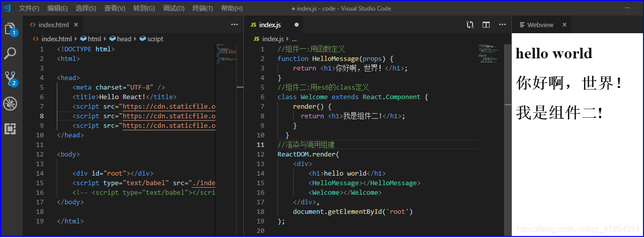The width and height of the screenshot is (644, 238).
Task: Click 我是组件二! text in Webview
Action: (x=559, y=113)
